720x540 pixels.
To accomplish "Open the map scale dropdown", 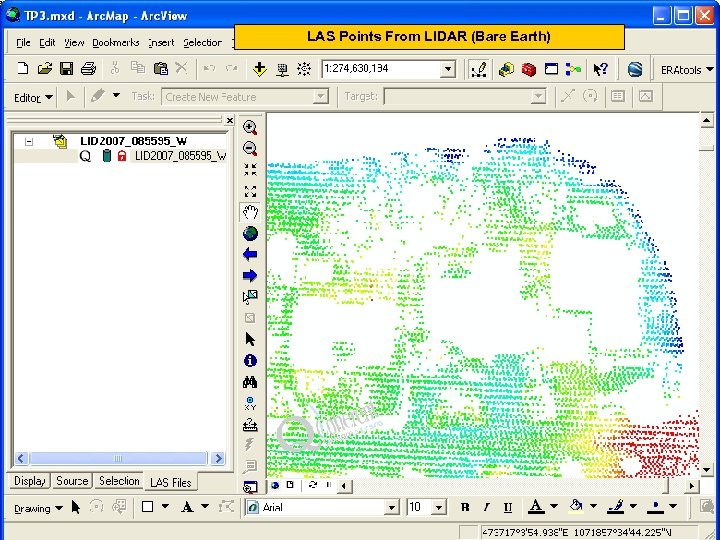I will [448, 69].
